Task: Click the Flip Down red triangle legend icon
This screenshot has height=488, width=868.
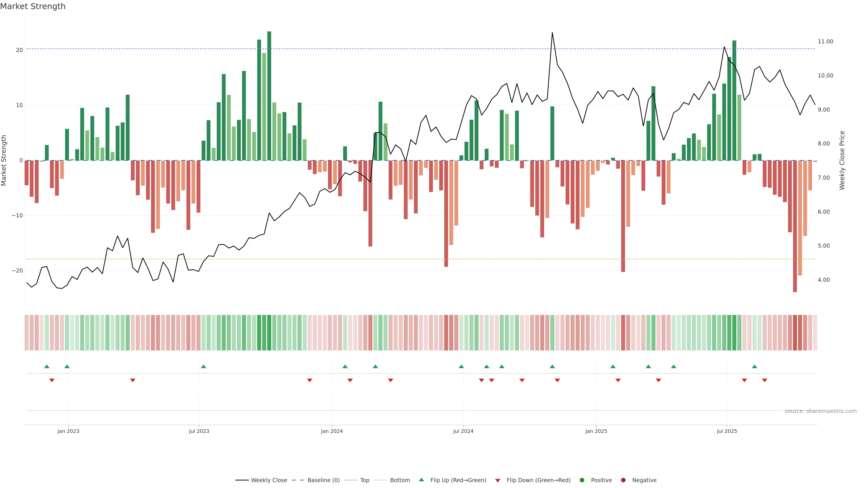Action: point(498,481)
